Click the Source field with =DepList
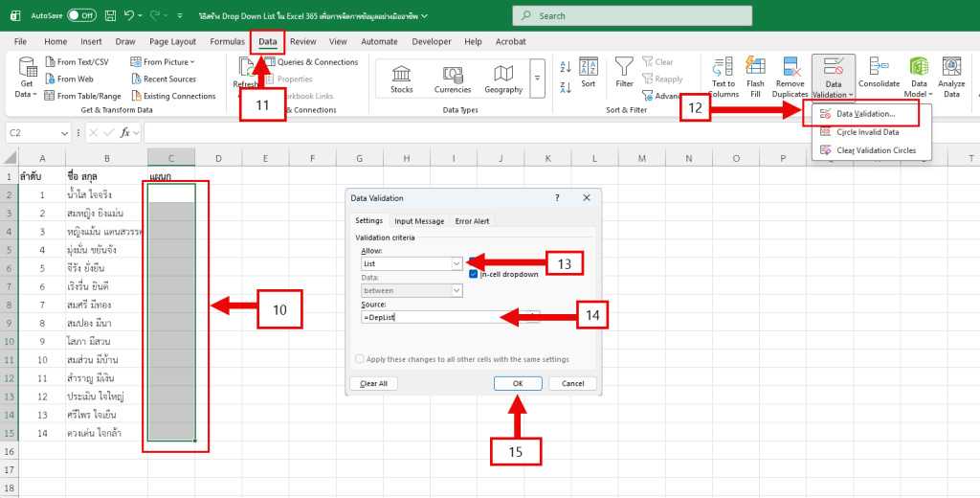The width and height of the screenshot is (980, 498). point(444,317)
